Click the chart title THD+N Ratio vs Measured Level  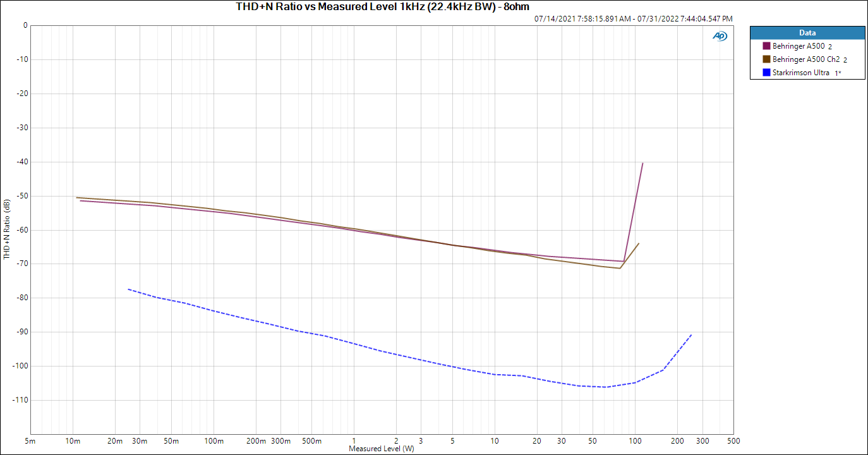coord(383,7)
